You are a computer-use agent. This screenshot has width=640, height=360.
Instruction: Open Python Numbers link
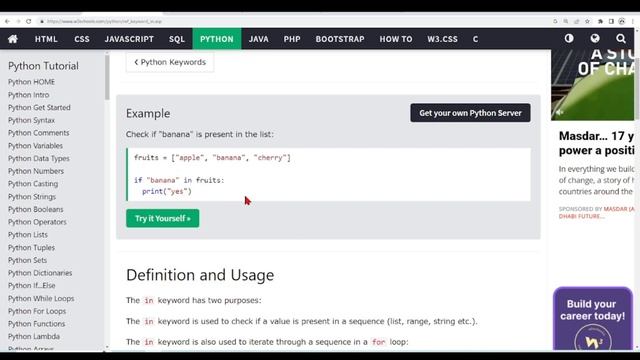pyautogui.click(x=36, y=171)
